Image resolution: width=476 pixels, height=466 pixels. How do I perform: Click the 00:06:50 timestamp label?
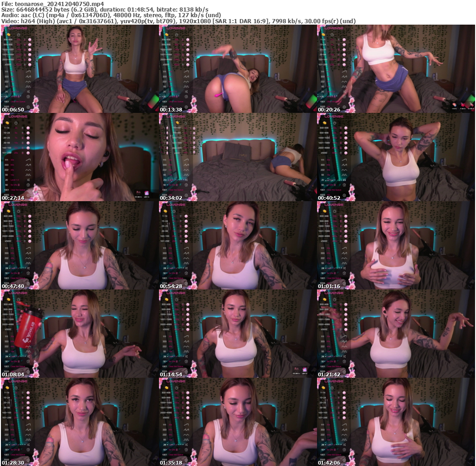pyautogui.click(x=13, y=109)
